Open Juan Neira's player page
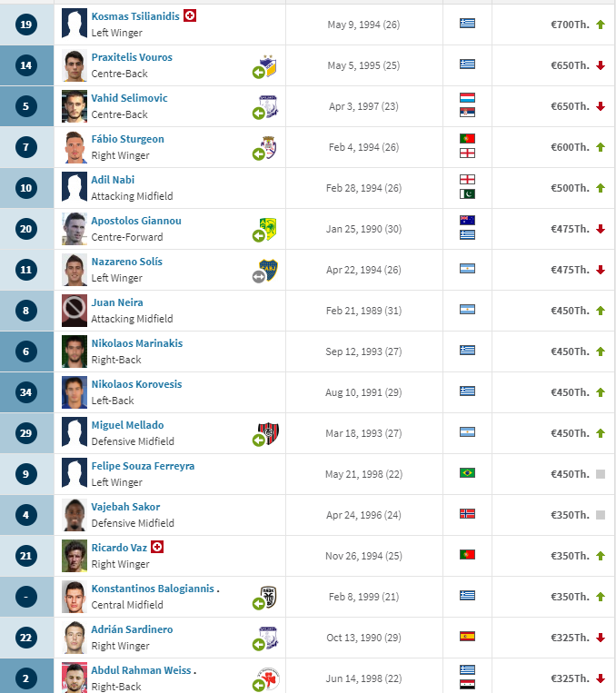616x693 pixels. click(x=117, y=302)
